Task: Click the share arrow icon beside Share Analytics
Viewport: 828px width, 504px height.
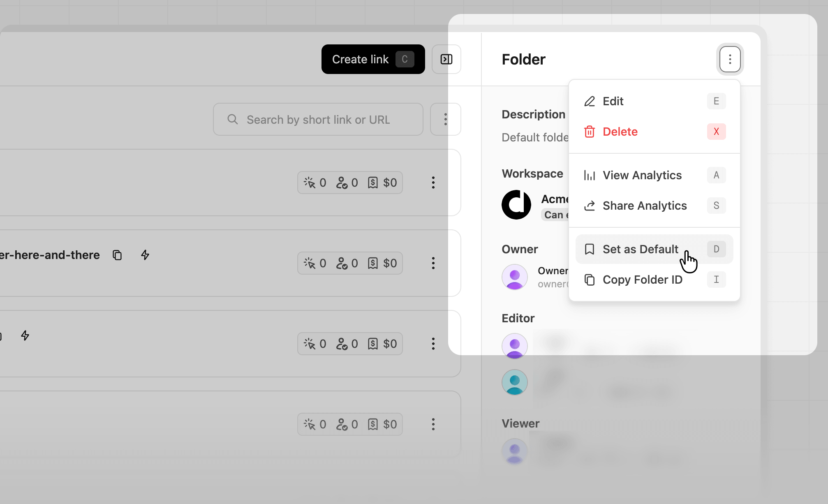Action: point(590,206)
